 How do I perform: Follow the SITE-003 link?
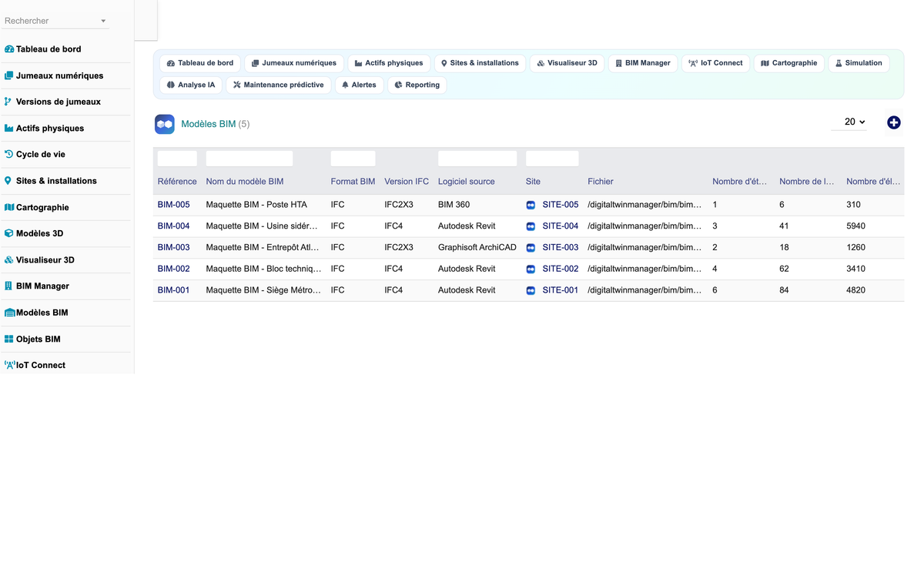[561, 248]
